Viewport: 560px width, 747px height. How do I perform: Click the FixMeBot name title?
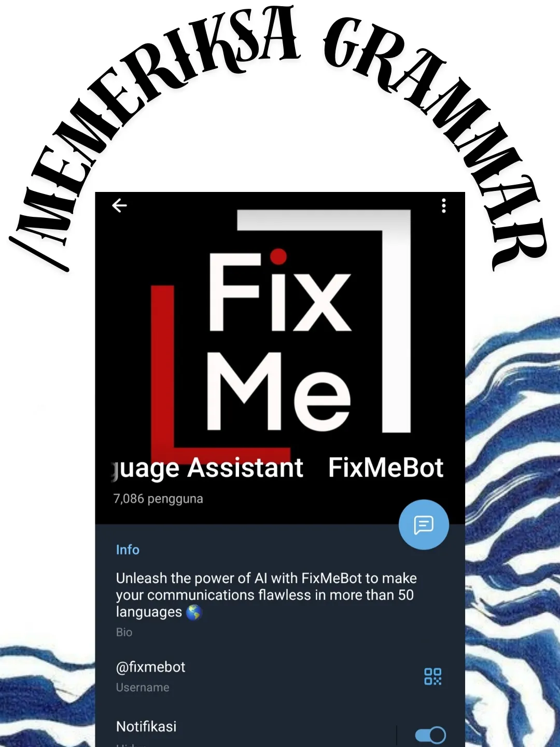point(386,468)
